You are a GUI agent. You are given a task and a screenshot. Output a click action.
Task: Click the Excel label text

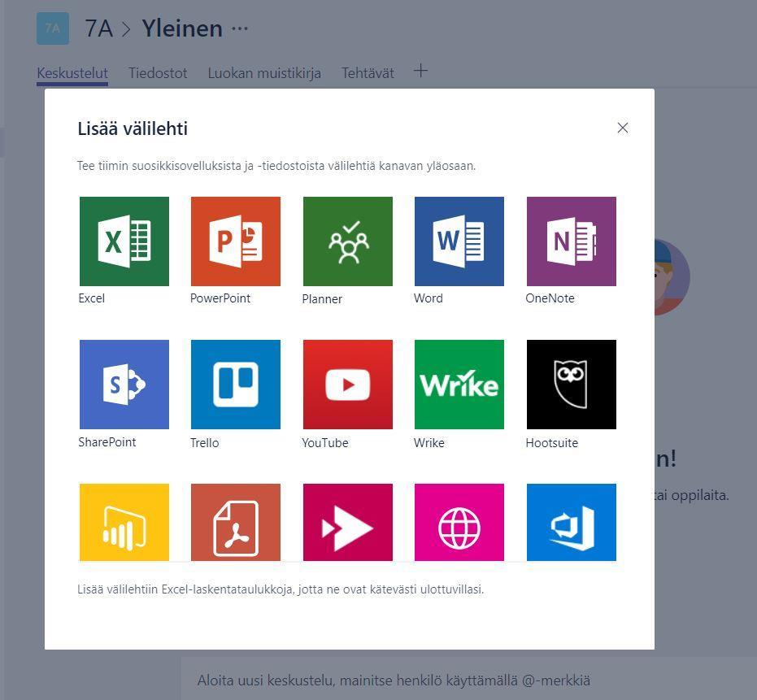[x=92, y=298]
